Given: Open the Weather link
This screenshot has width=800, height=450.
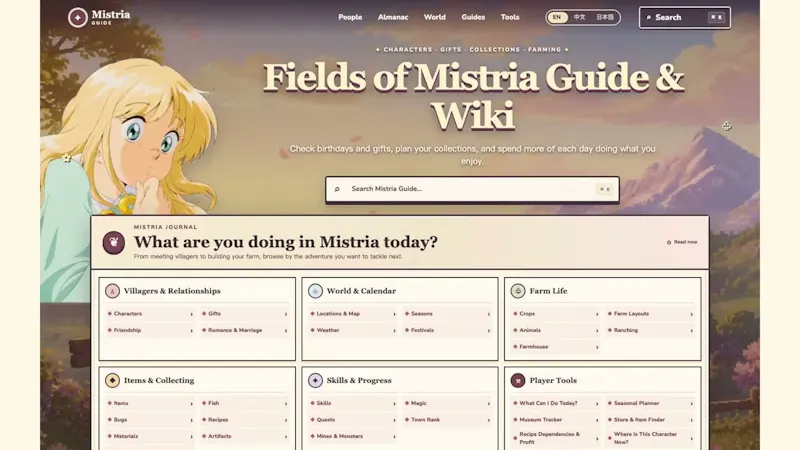Looking at the screenshot, I should pyautogui.click(x=353, y=331).
